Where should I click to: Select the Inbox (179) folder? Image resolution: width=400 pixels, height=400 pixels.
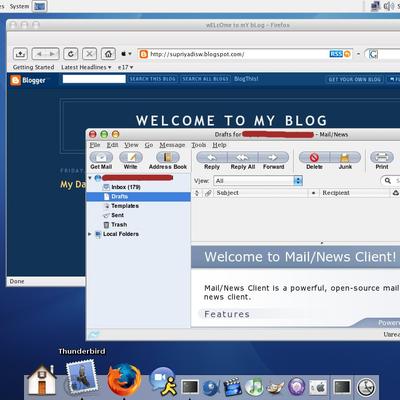point(138,187)
